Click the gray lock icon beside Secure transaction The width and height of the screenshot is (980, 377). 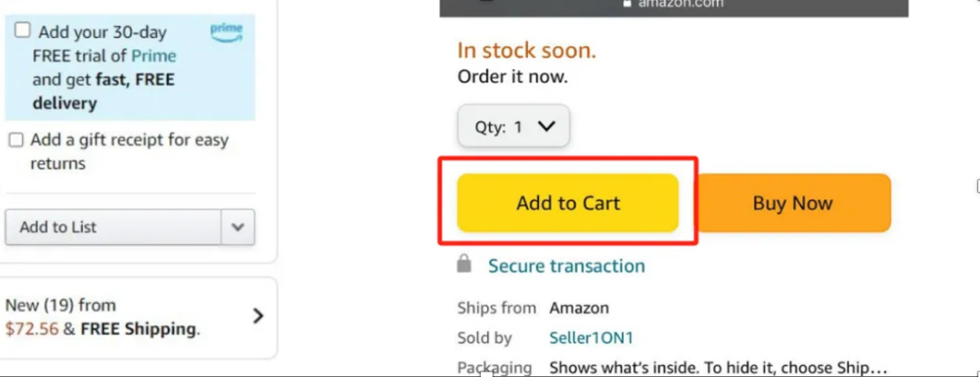pos(464,264)
